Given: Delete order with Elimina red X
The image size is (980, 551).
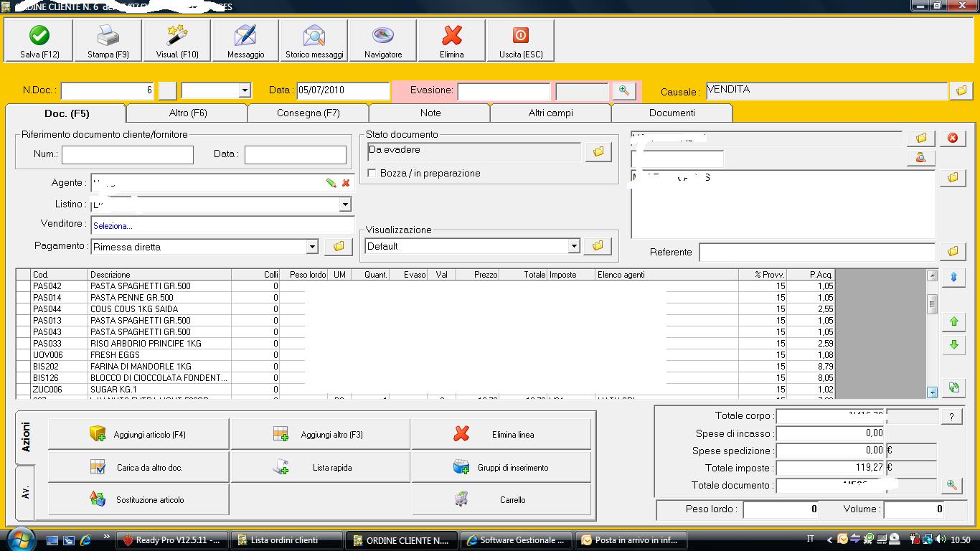Looking at the screenshot, I should 452,36.
